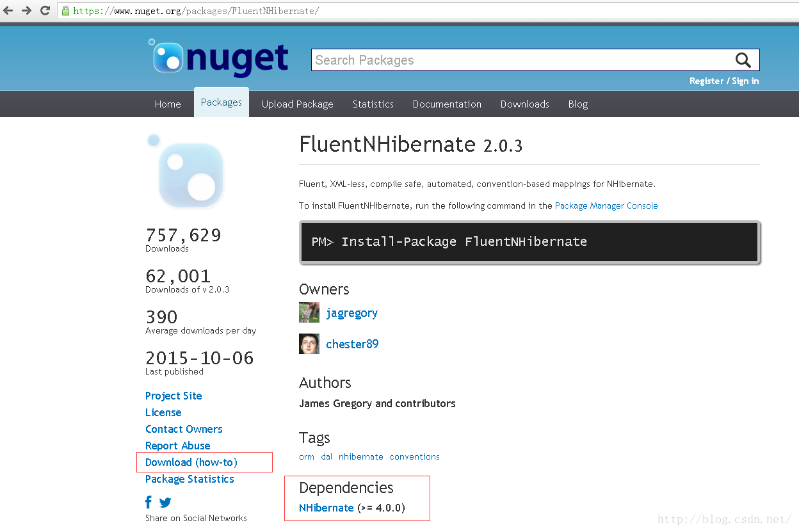Click the 2015-10-06 last published date
Screen dimensions: 799x532
point(200,358)
